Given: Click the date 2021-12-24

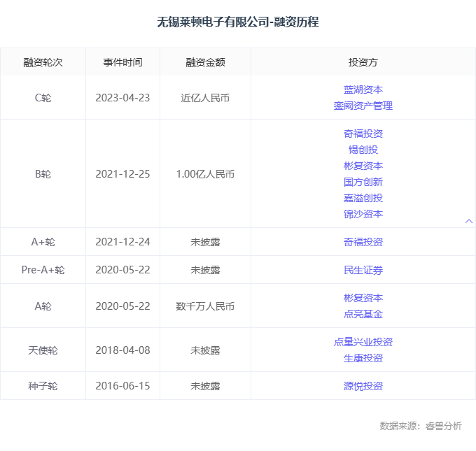Looking at the screenshot, I should click(122, 242).
